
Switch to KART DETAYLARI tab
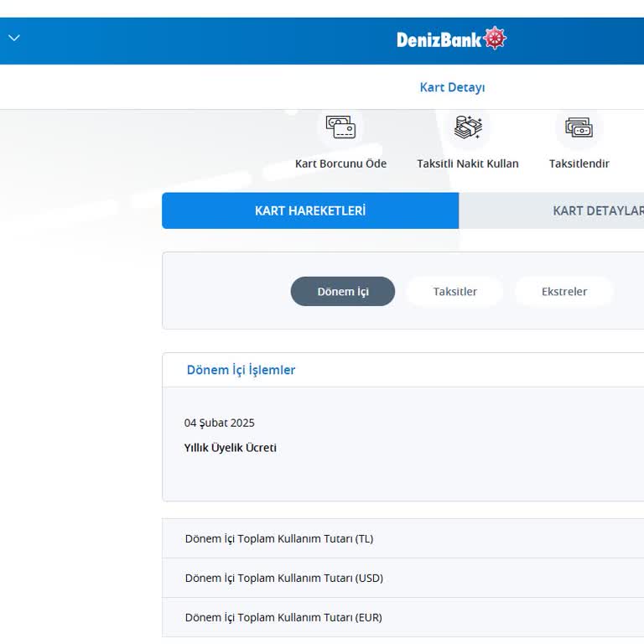551,210
